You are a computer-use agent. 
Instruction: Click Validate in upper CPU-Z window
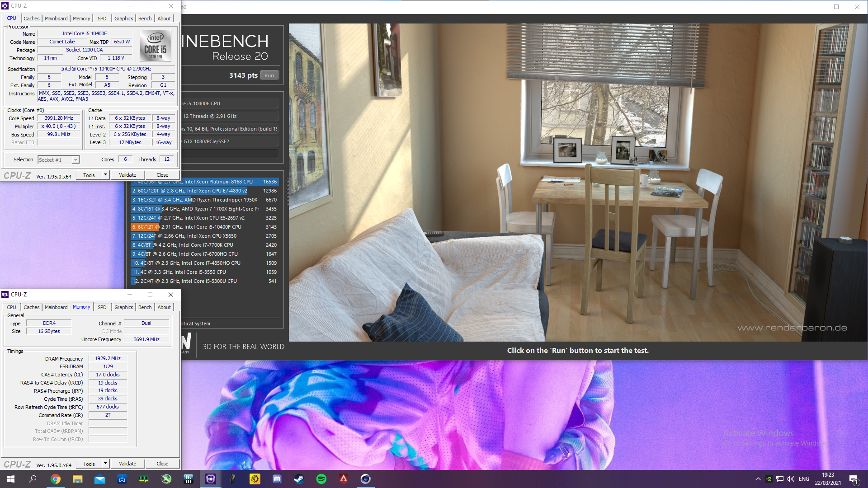click(127, 175)
